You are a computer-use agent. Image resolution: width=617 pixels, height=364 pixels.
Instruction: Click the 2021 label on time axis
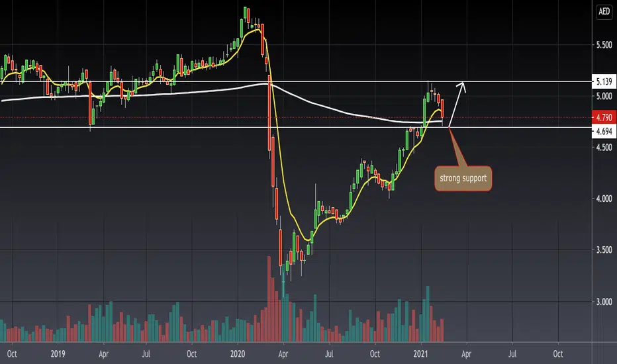pos(420,354)
